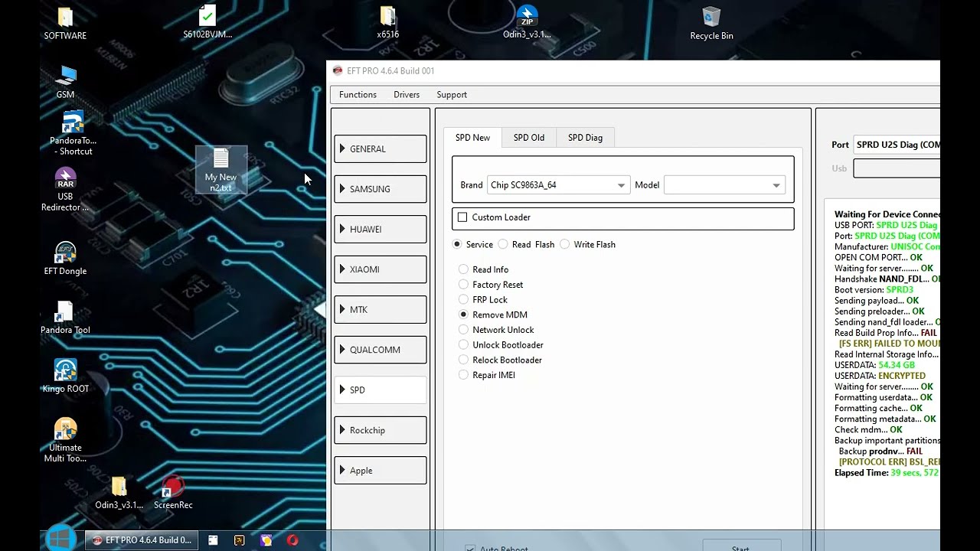Open the S6102BVJM file icon
This screenshot has height=551, width=980.
point(207,21)
